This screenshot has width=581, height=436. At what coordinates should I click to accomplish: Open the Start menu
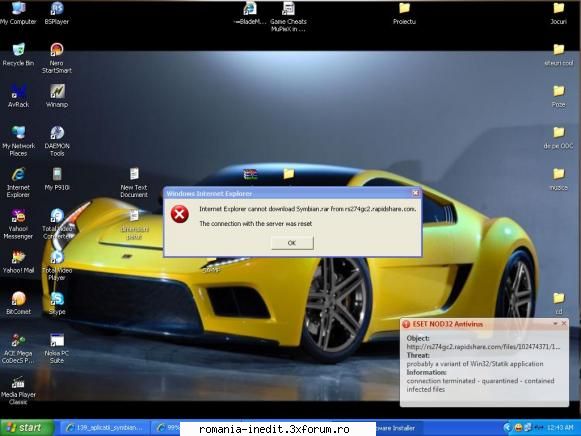coord(27,428)
